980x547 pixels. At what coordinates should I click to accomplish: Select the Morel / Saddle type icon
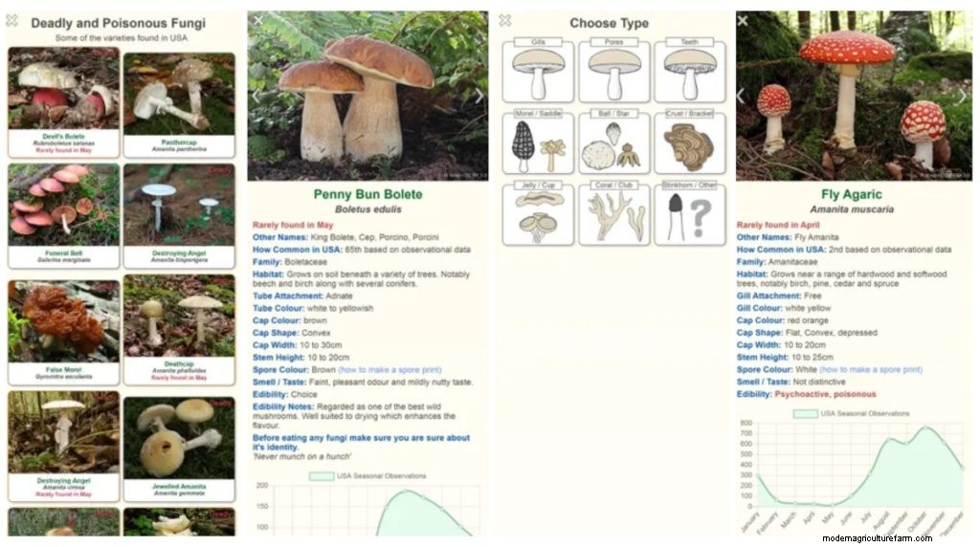point(537,144)
